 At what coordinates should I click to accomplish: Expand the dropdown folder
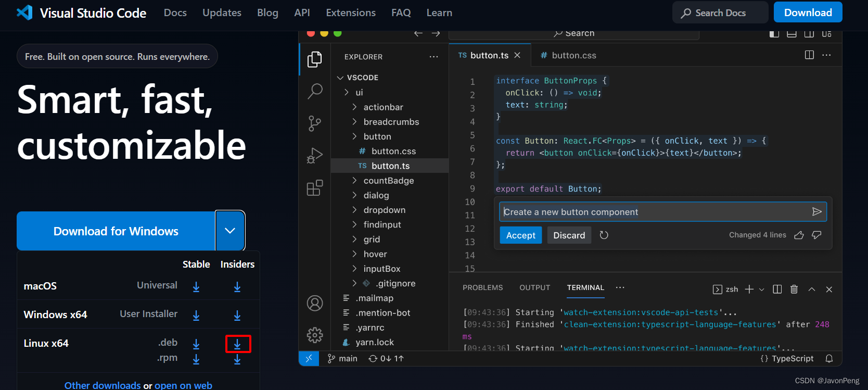pyautogui.click(x=355, y=209)
